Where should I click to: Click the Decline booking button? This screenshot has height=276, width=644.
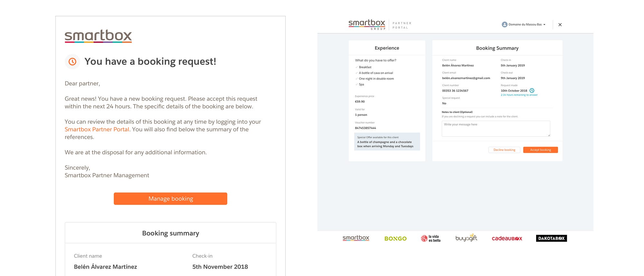point(504,150)
